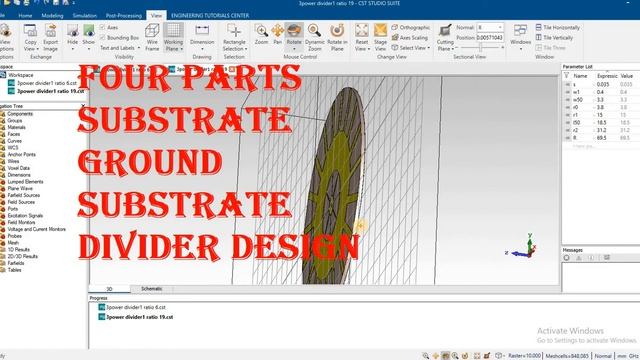640x360 pixels.
Task: Expand Reset View dropdown arrow
Action: point(369,49)
